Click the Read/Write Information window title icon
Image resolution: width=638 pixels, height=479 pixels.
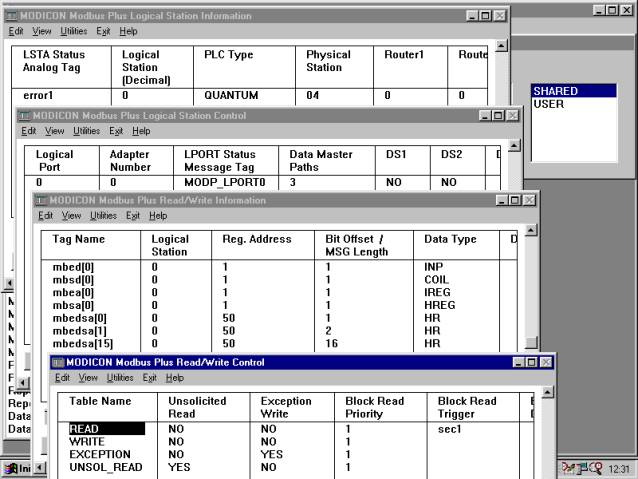coord(41,200)
